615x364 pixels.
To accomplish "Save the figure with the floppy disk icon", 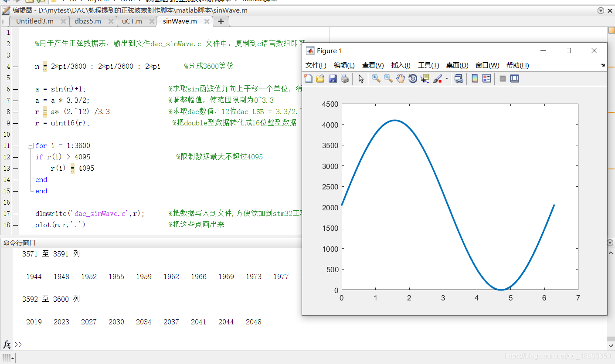I will coord(333,78).
